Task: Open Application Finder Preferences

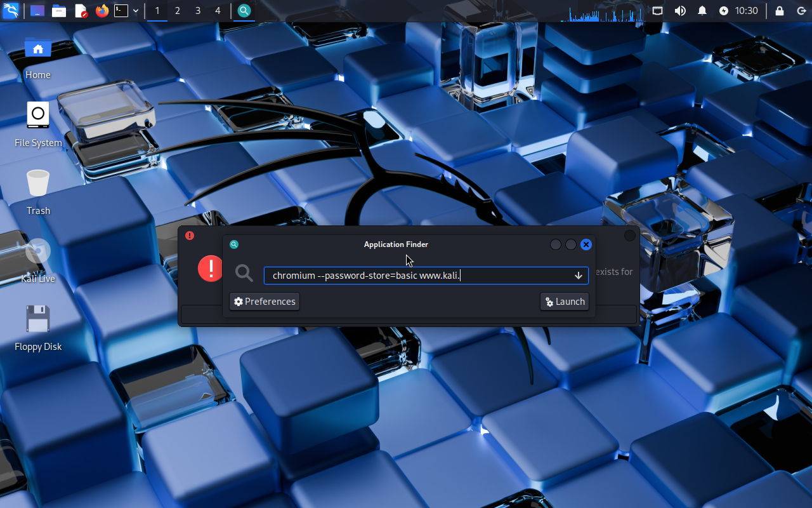Action: (x=265, y=302)
